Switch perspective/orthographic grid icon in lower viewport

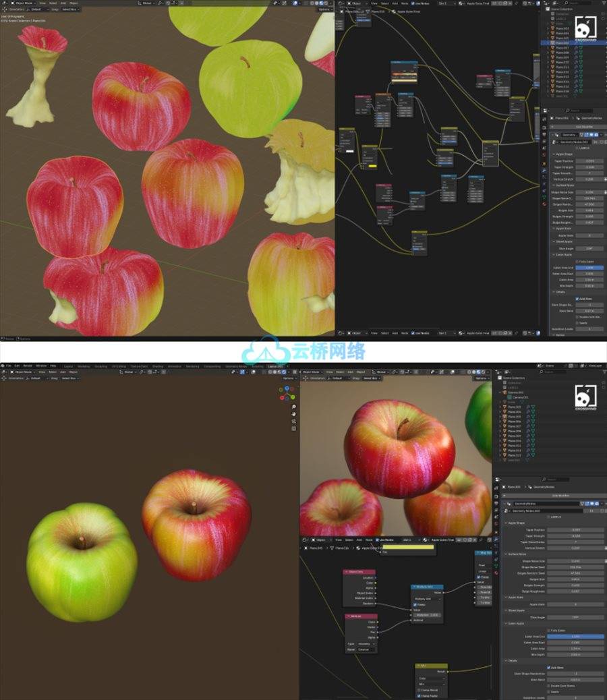pyautogui.click(x=293, y=428)
